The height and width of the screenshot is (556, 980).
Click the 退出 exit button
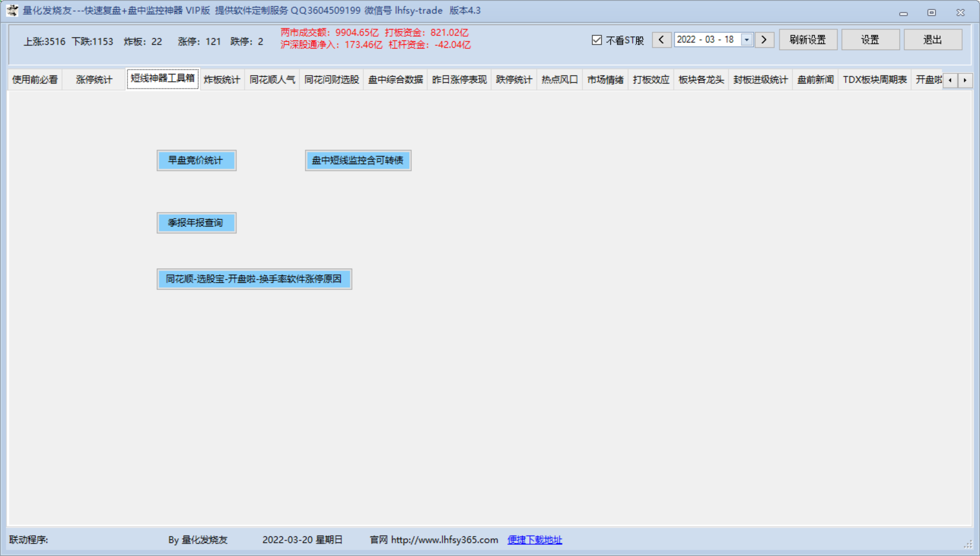coord(932,40)
